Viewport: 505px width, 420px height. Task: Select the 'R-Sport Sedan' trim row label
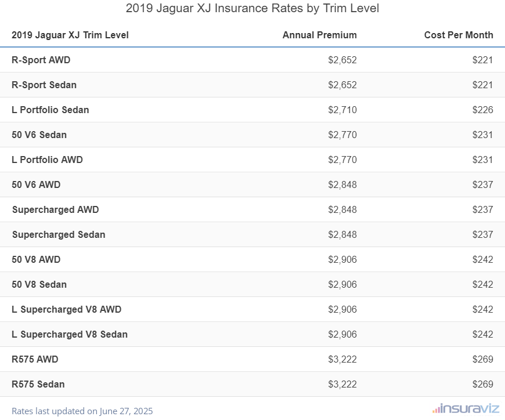44,85
